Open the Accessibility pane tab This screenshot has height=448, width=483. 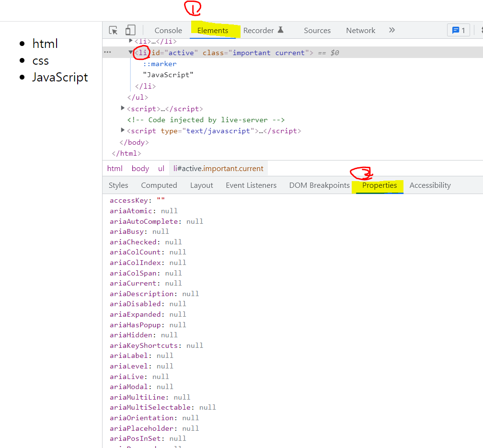430,185
